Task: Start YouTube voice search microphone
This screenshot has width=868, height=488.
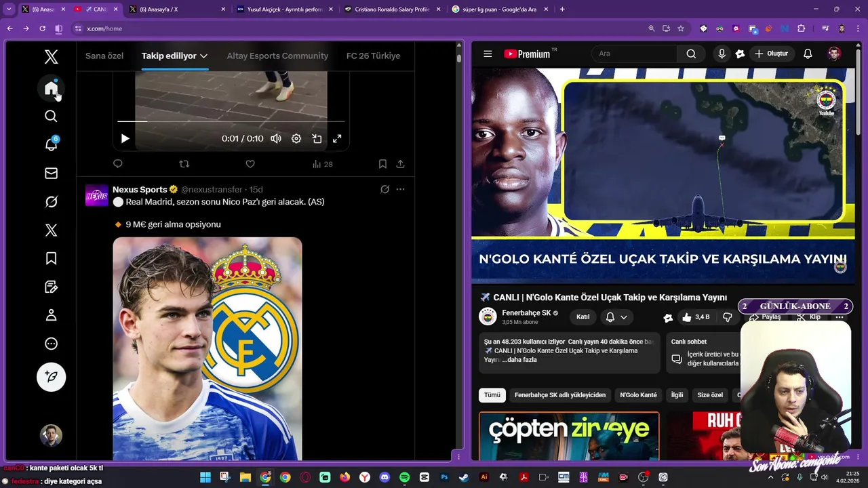Action: pyautogui.click(x=722, y=54)
